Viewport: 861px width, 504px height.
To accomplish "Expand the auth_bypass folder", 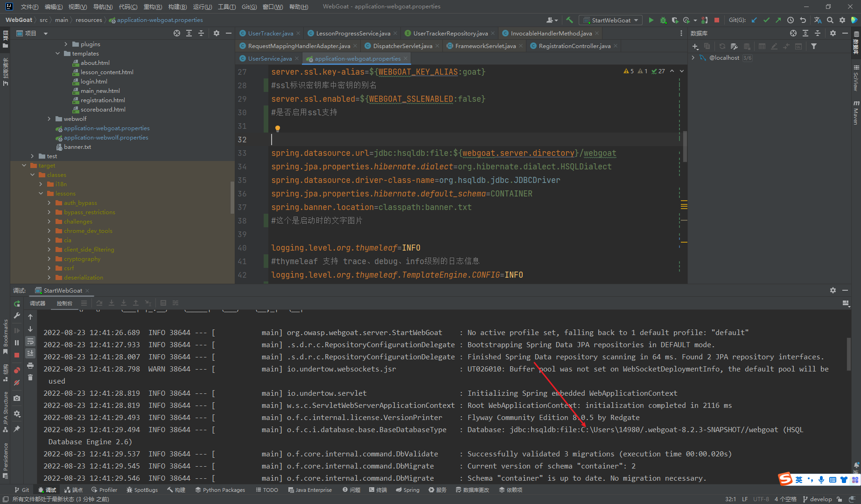I will coord(49,203).
